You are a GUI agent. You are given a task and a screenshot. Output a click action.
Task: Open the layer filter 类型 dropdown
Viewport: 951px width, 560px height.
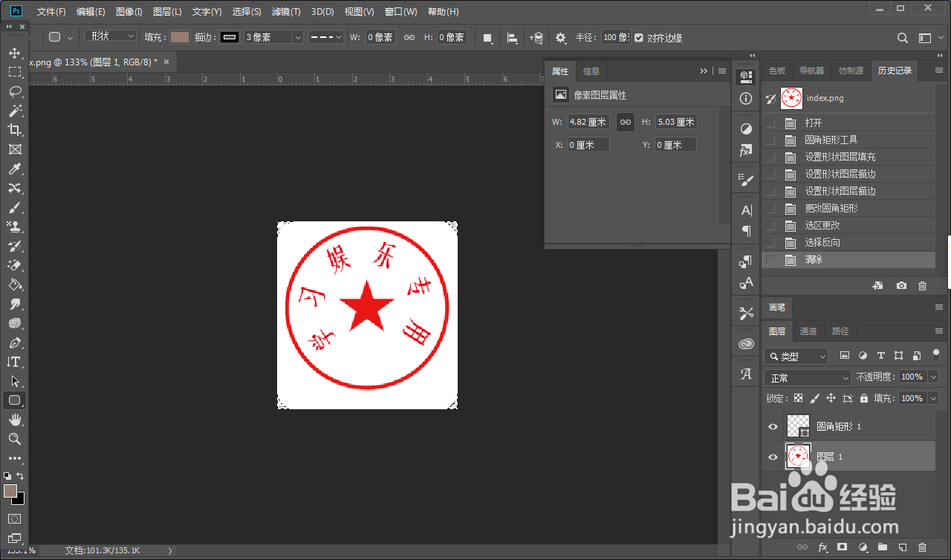point(796,356)
